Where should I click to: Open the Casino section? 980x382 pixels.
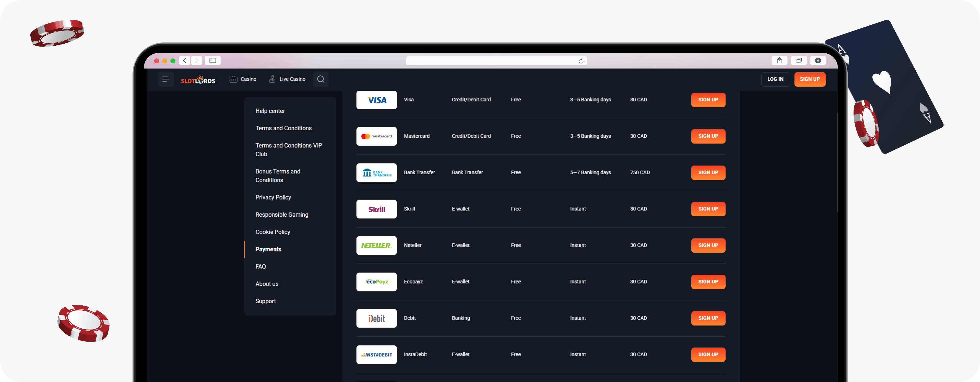(x=243, y=79)
